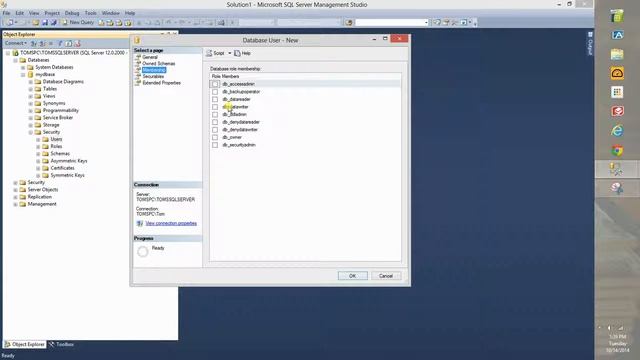640x360 pixels.
Task: Click the New Query toolbar button
Action: pyautogui.click(x=78, y=22)
